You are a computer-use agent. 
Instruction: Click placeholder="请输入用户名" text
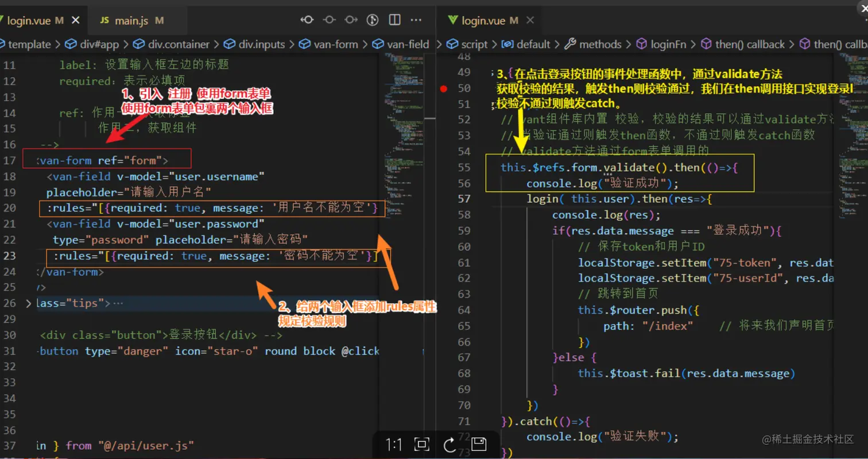130,191
